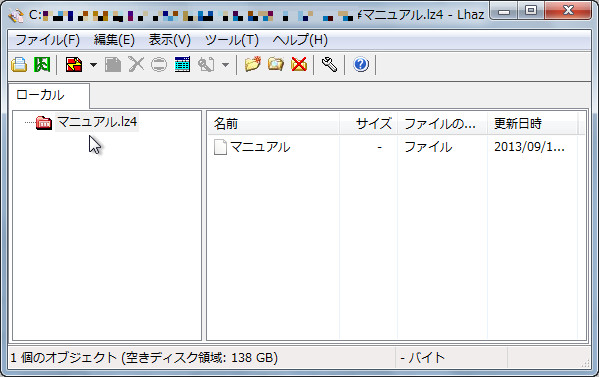Click the grayed-out document toolbar icon
This screenshot has height=377, width=599.
113,65
